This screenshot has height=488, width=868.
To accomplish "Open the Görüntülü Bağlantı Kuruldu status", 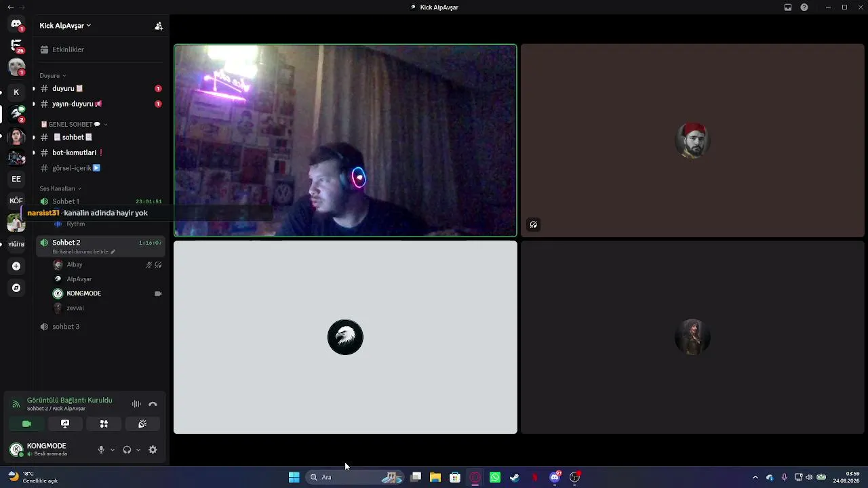I will tap(70, 401).
